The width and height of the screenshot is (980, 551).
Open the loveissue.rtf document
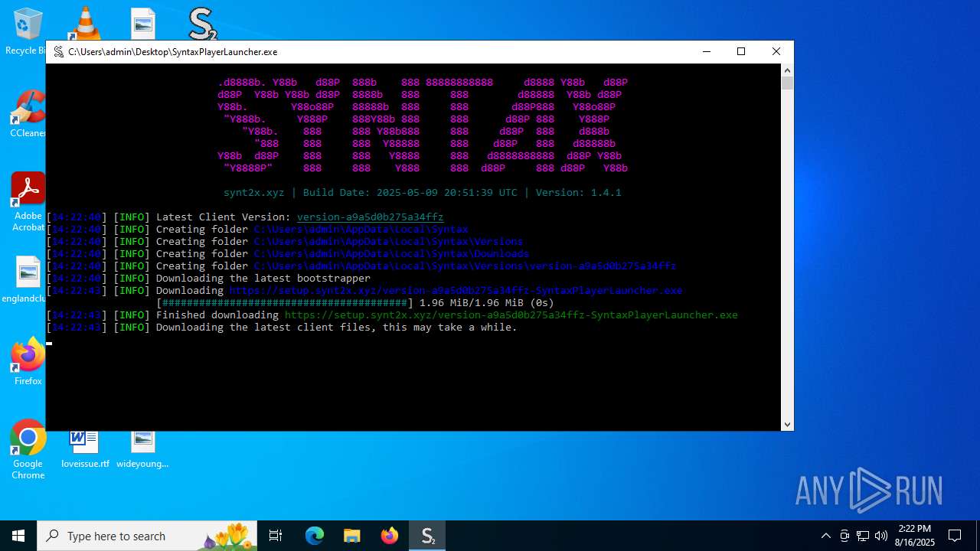tap(84, 450)
